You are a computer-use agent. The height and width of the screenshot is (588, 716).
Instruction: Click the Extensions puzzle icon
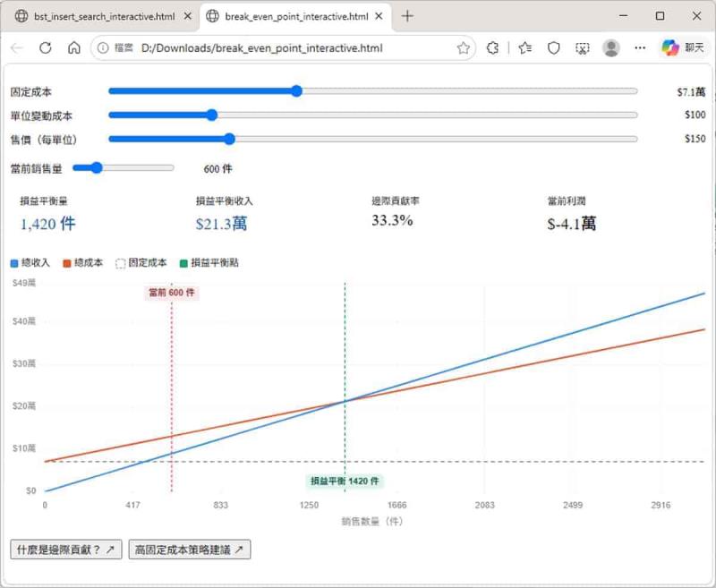(x=493, y=47)
